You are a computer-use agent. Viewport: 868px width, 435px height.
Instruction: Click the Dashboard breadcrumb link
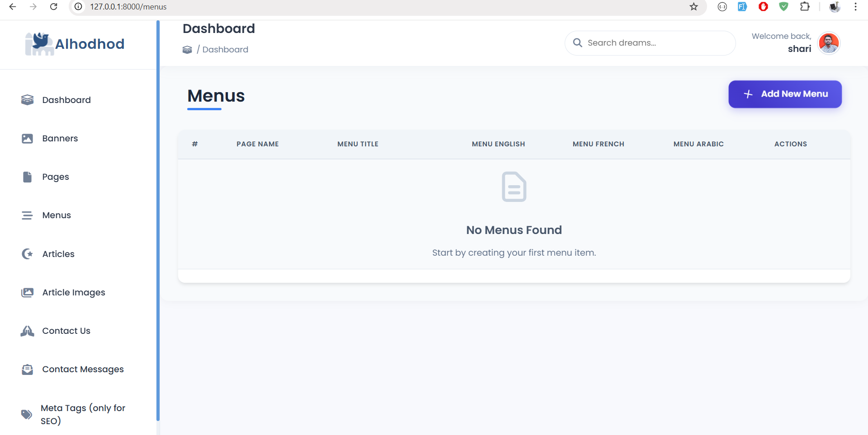pyautogui.click(x=225, y=50)
